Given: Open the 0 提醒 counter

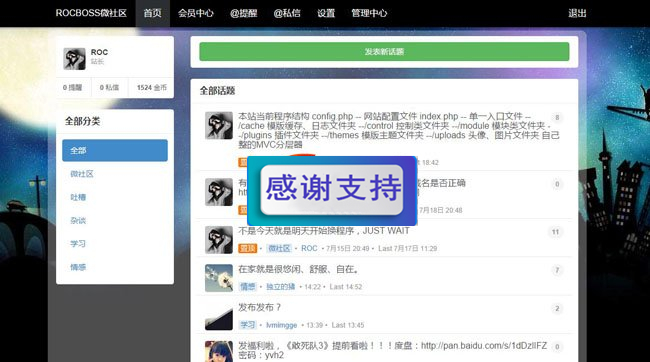Looking at the screenshot, I should (x=73, y=87).
